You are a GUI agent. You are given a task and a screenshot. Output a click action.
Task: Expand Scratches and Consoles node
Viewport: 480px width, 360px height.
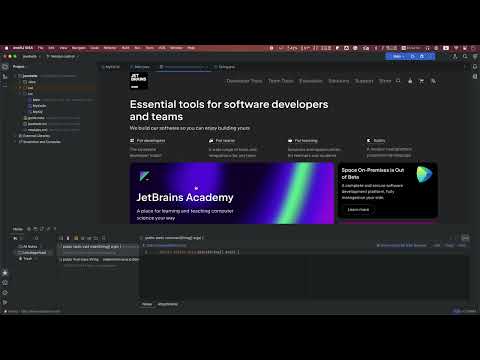point(16,142)
